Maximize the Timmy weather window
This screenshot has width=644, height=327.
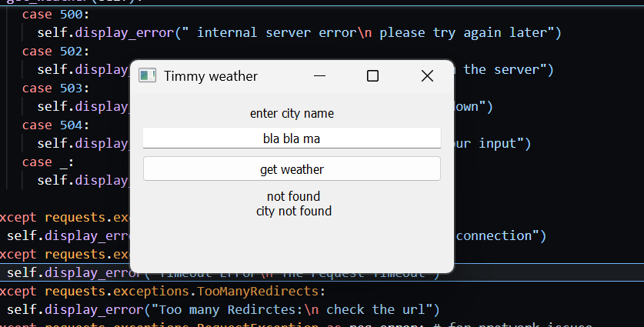(372, 76)
